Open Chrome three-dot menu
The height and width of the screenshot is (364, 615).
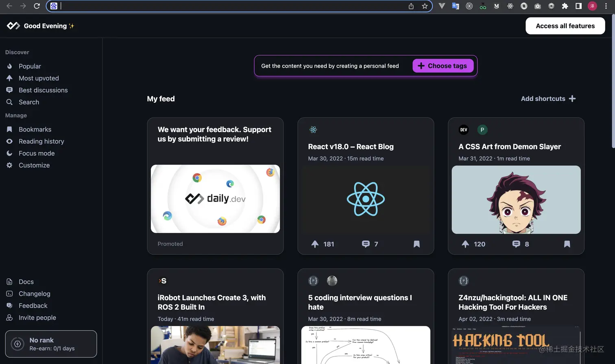tap(606, 6)
